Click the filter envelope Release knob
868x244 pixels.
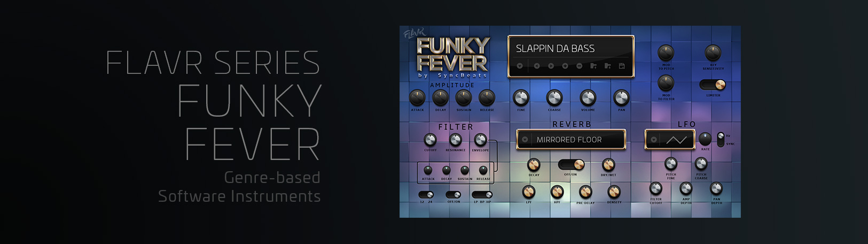(483, 171)
